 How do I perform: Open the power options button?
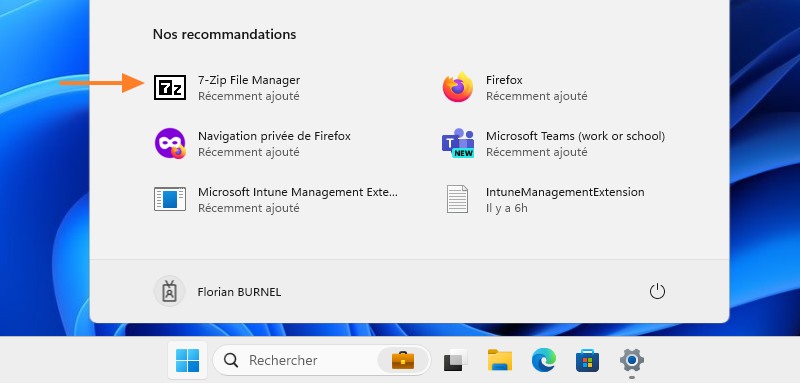tap(657, 292)
